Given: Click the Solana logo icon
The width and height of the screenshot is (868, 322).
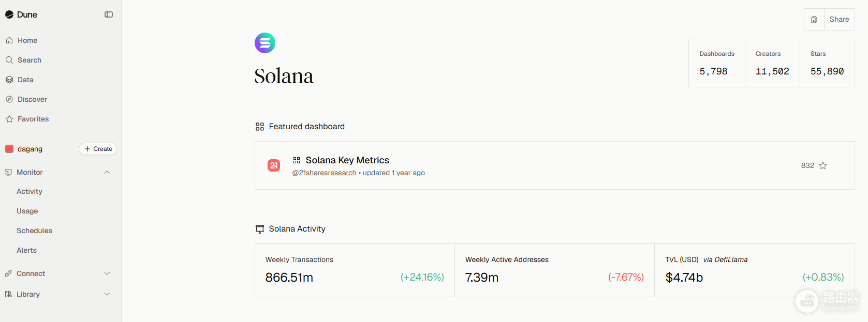Looking at the screenshot, I should pos(265,43).
